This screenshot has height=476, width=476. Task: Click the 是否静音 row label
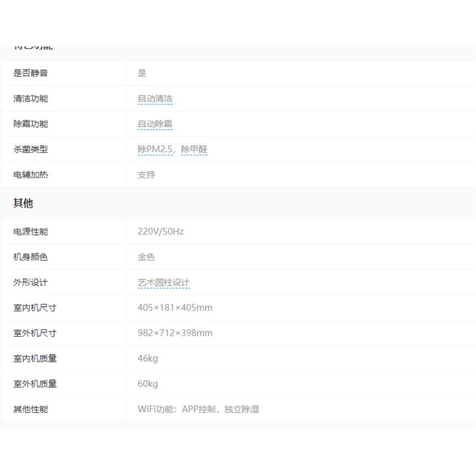31,73
